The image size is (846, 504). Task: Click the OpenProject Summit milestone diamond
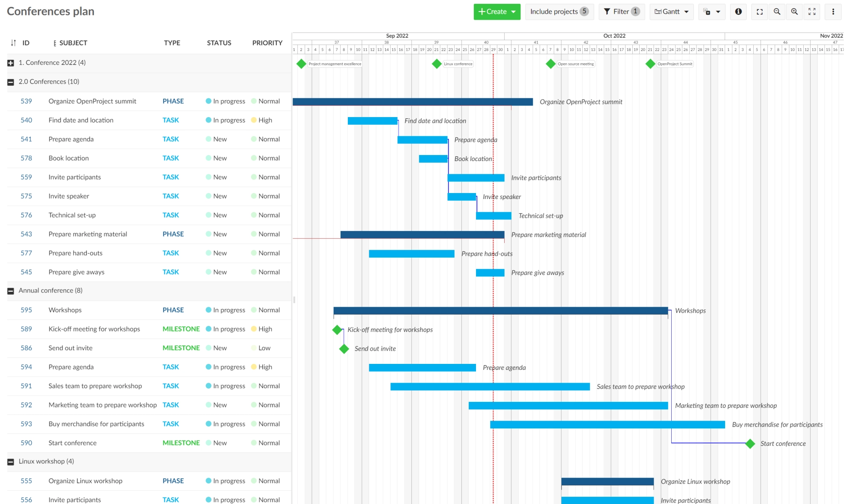[x=650, y=64]
